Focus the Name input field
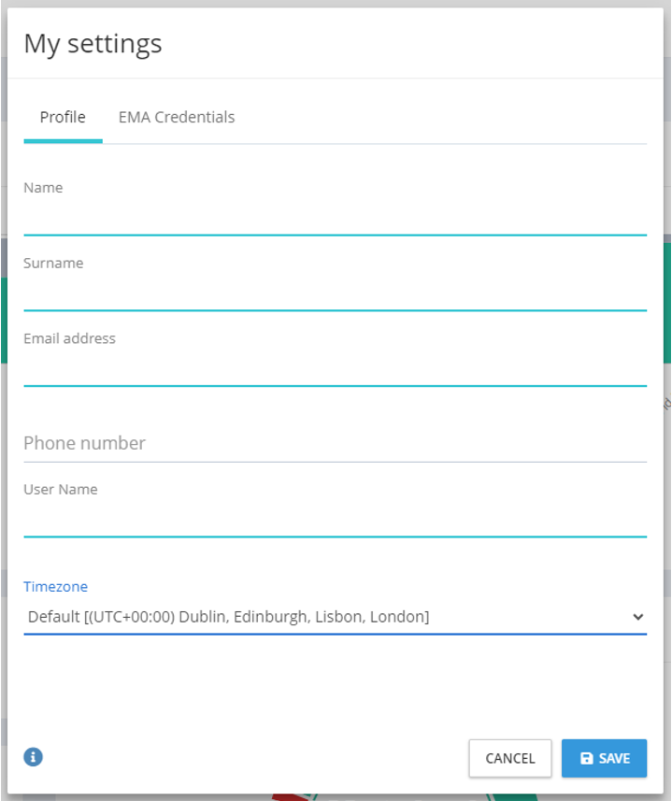The height and width of the screenshot is (801, 672). 335,219
